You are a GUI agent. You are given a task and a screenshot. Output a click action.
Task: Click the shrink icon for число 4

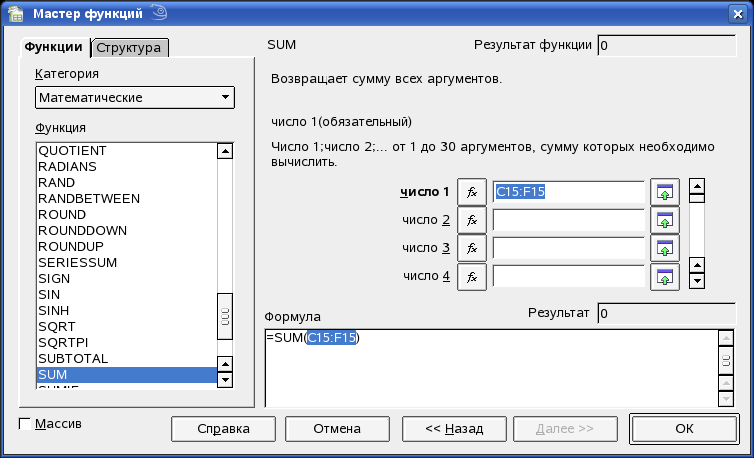(665, 276)
